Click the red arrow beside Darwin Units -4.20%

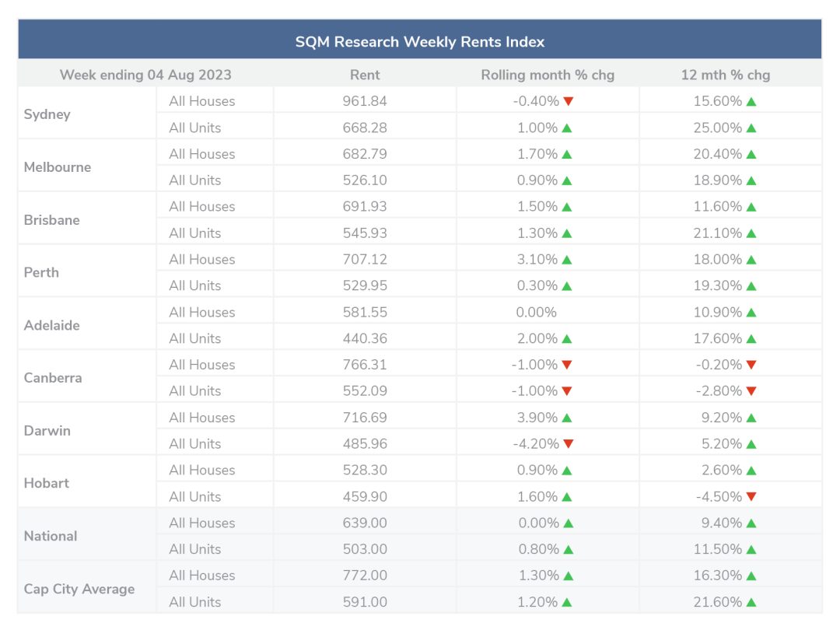coord(569,443)
